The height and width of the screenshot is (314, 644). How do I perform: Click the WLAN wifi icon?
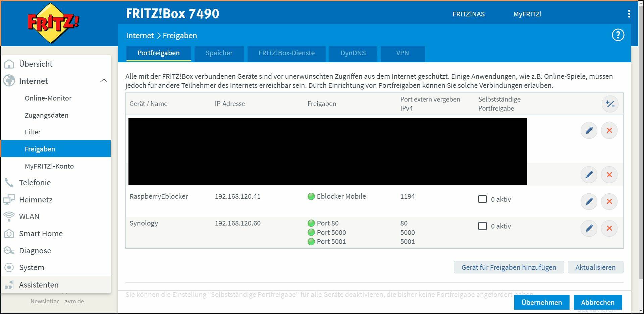[9, 216]
